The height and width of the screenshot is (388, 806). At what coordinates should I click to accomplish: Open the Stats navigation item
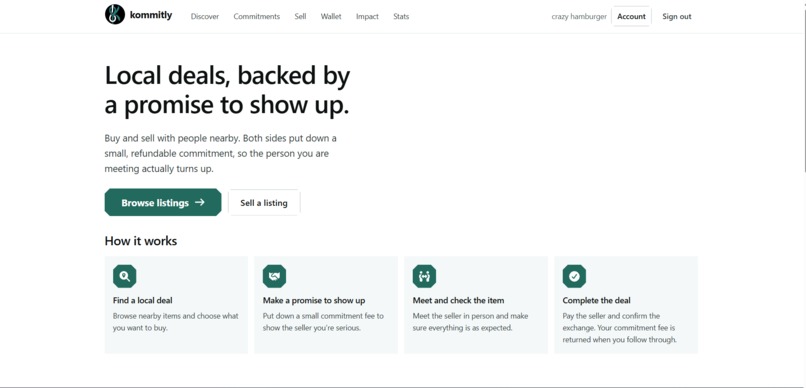point(401,16)
